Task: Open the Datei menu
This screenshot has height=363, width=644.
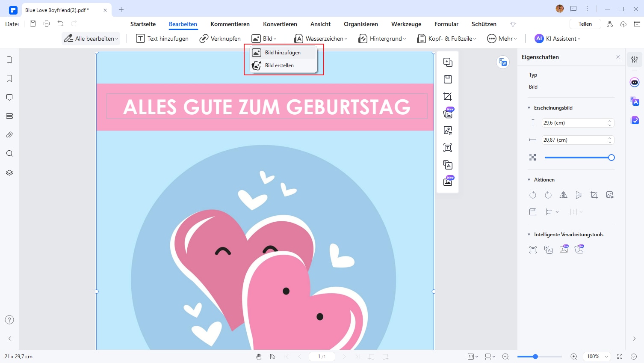Action: (12, 24)
